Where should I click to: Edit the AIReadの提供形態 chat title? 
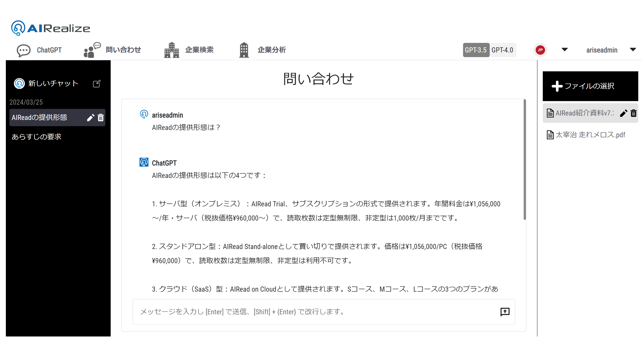pyautogui.click(x=91, y=118)
